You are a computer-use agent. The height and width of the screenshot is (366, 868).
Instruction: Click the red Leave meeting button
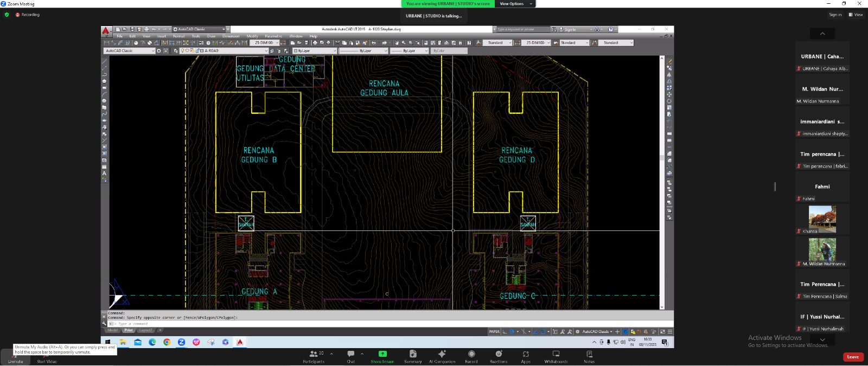pos(853,357)
